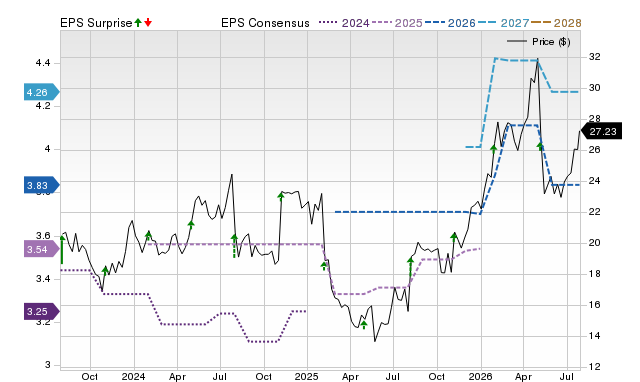Select the 2024 consensus legend entry
The width and height of the screenshot is (640, 382).
344,23
